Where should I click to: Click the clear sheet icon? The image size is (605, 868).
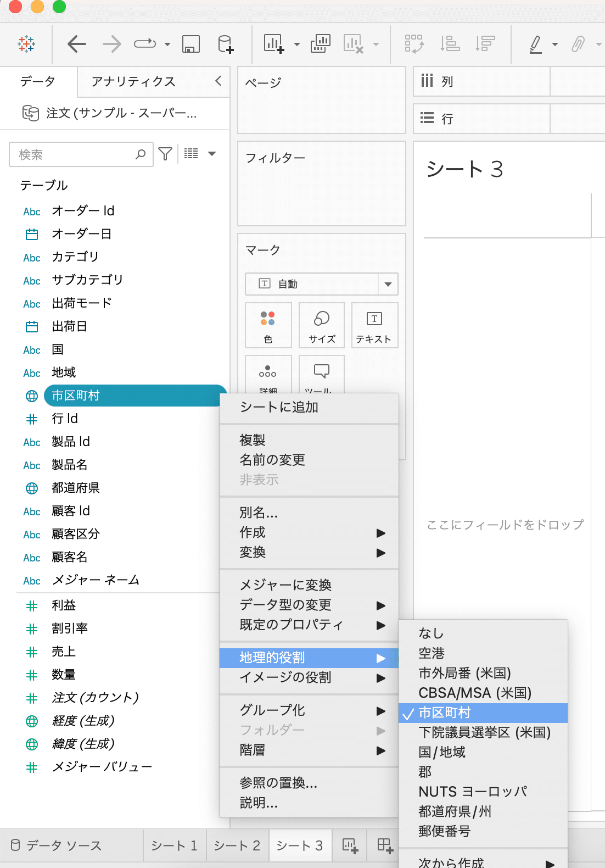tap(353, 44)
